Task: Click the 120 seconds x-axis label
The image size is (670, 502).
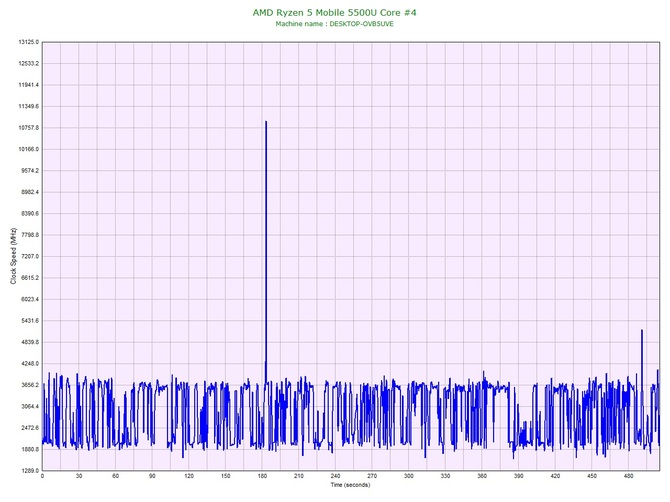Action: 189,476
